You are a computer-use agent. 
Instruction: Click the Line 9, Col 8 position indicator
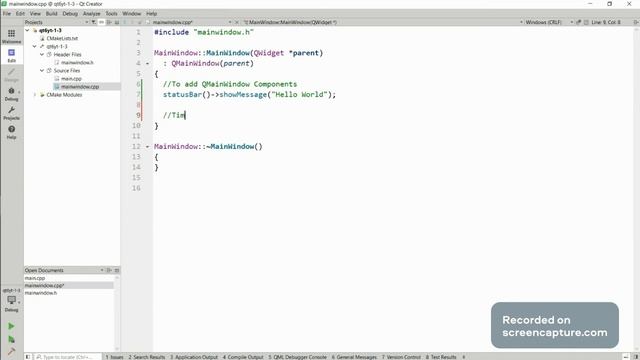[x=606, y=22]
